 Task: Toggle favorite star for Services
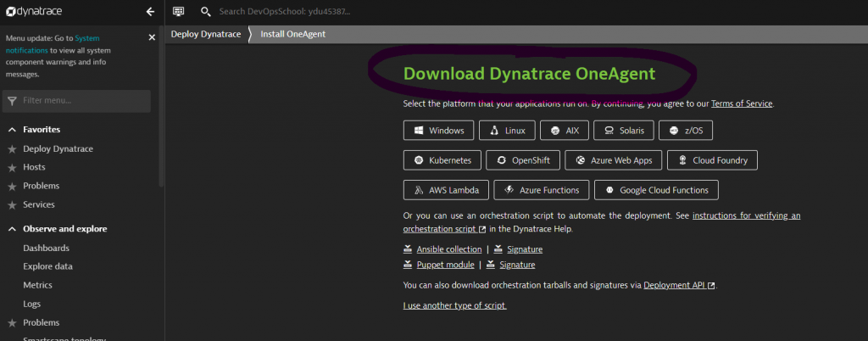pyautogui.click(x=12, y=204)
